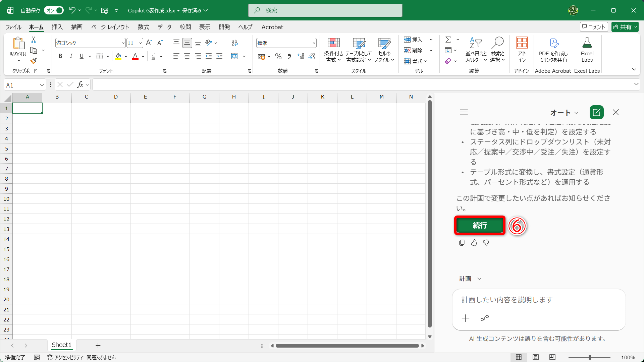Switch to Normal view in status bar
Screen dimensions: 644x362
tap(519, 357)
